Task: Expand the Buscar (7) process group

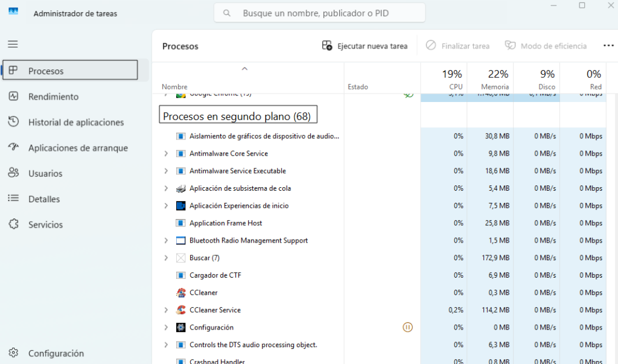Action: (166, 258)
